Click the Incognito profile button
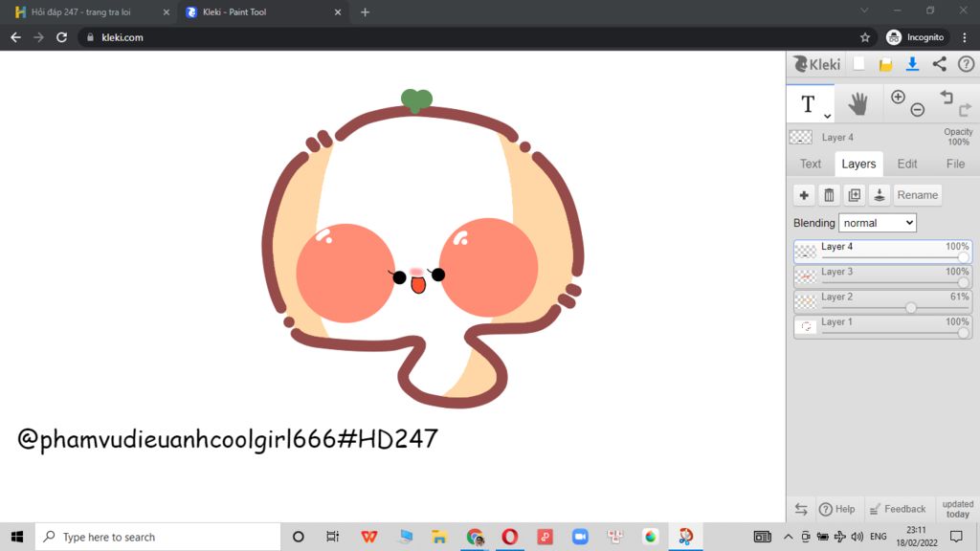Image resolution: width=980 pixels, height=551 pixels. point(916,37)
